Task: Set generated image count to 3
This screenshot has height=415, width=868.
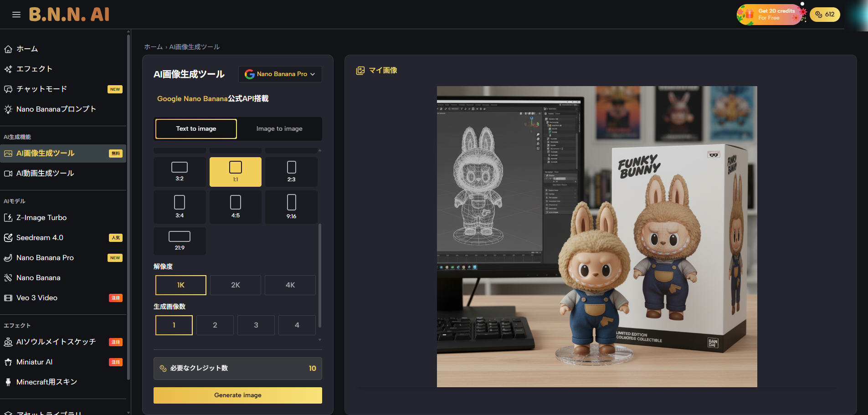Action: click(x=256, y=325)
